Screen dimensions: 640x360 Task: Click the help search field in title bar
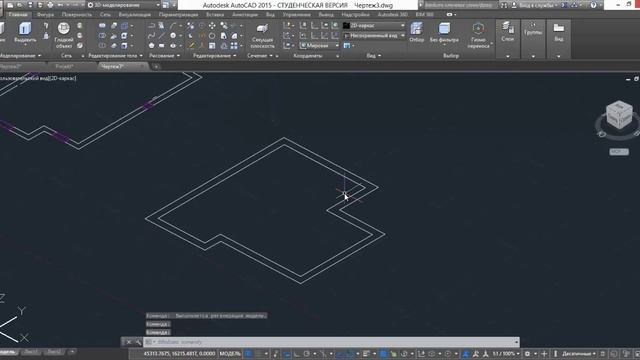(x=458, y=5)
